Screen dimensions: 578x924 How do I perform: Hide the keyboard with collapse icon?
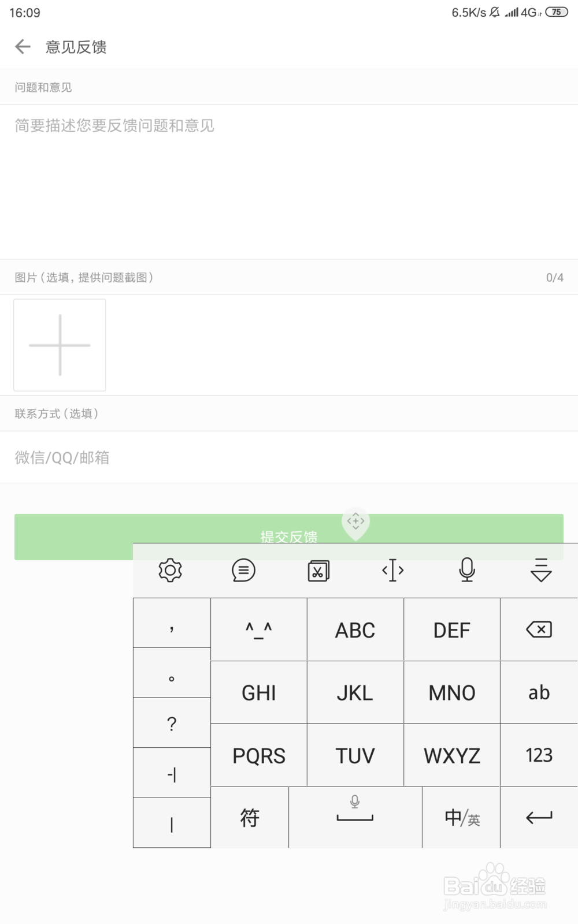(541, 570)
